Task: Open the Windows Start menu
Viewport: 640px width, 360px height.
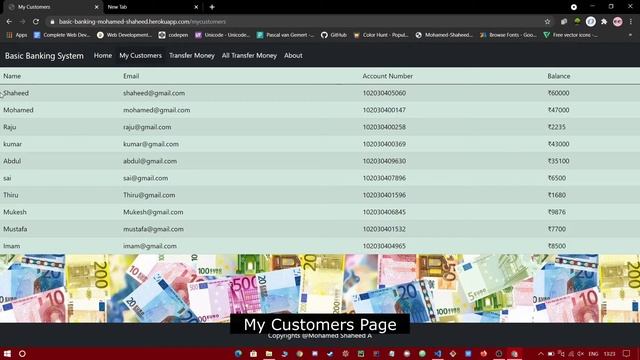Action: point(7,353)
